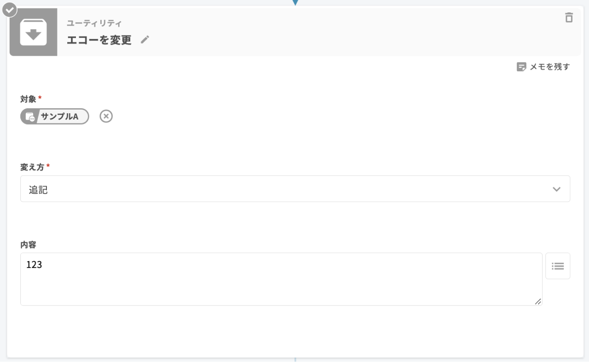The width and height of the screenshot is (589, 364).
Task: Click the checkmark badge on the step
Action: (x=10, y=9)
